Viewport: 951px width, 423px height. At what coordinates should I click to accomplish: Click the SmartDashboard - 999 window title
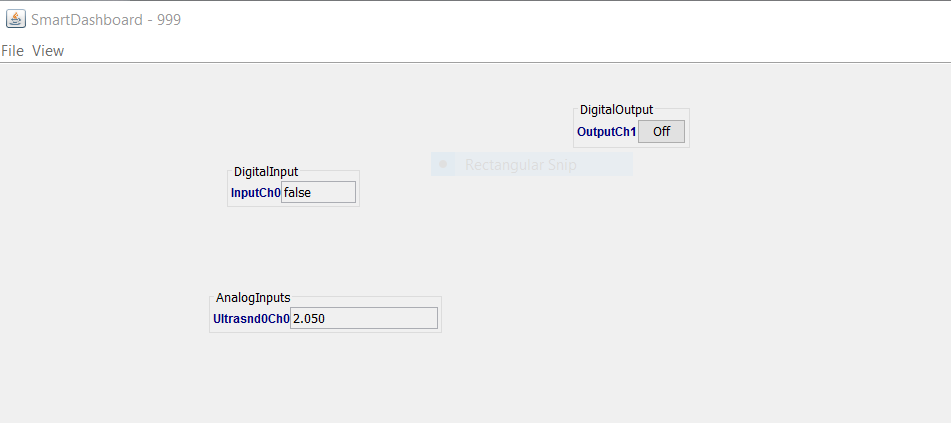coord(106,19)
